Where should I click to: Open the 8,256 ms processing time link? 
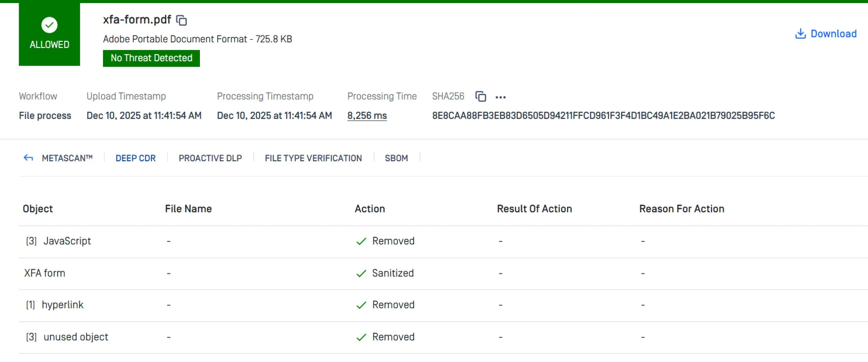[x=367, y=116]
